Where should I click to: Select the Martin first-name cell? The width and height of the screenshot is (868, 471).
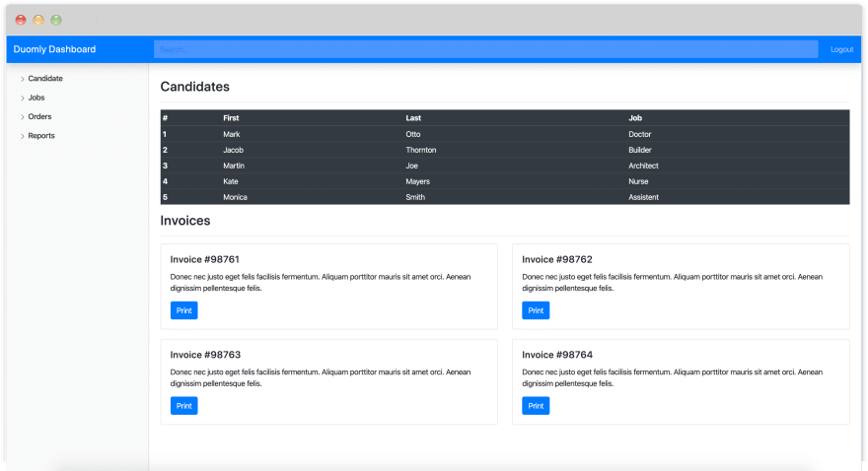234,166
